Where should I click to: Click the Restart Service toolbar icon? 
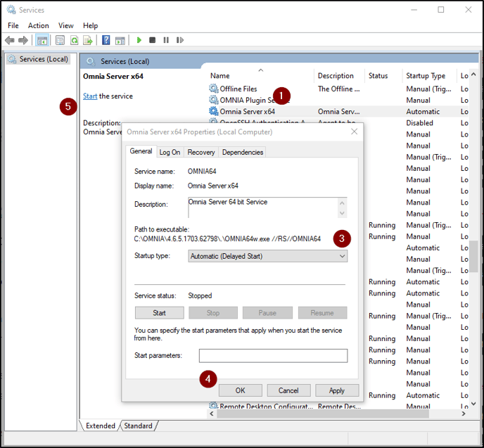tap(180, 40)
